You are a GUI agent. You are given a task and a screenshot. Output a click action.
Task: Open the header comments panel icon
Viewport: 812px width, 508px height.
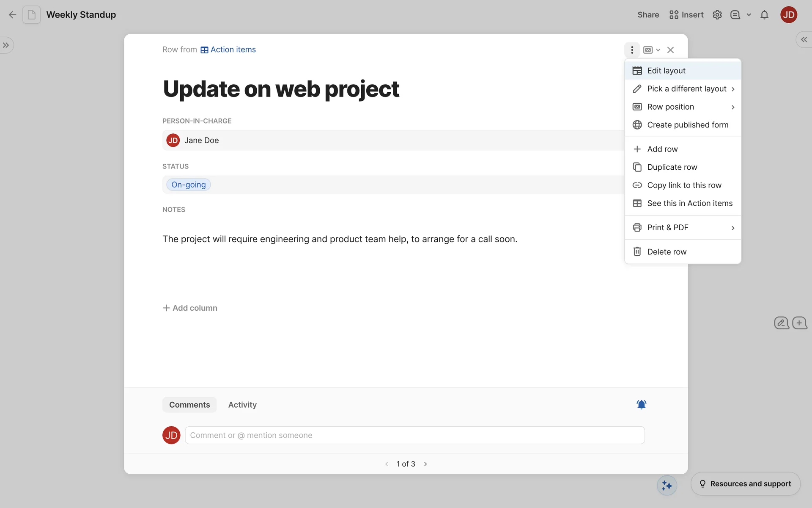[x=735, y=15]
